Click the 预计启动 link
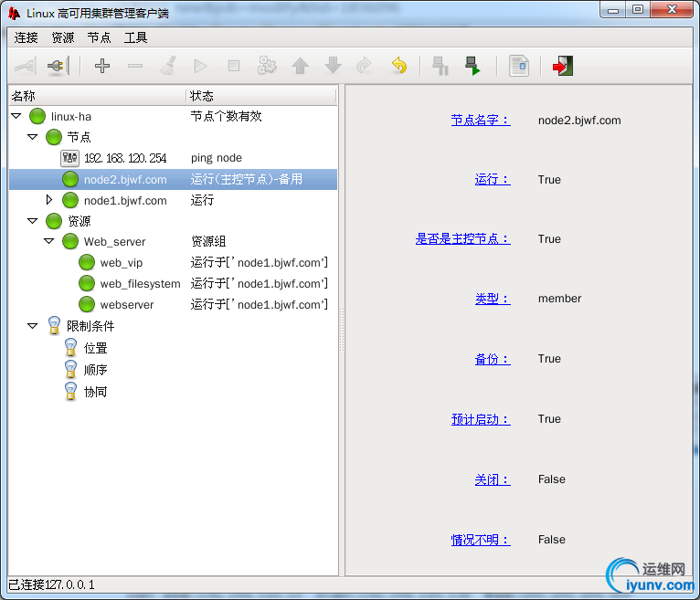Image resolution: width=700 pixels, height=600 pixels. [481, 419]
